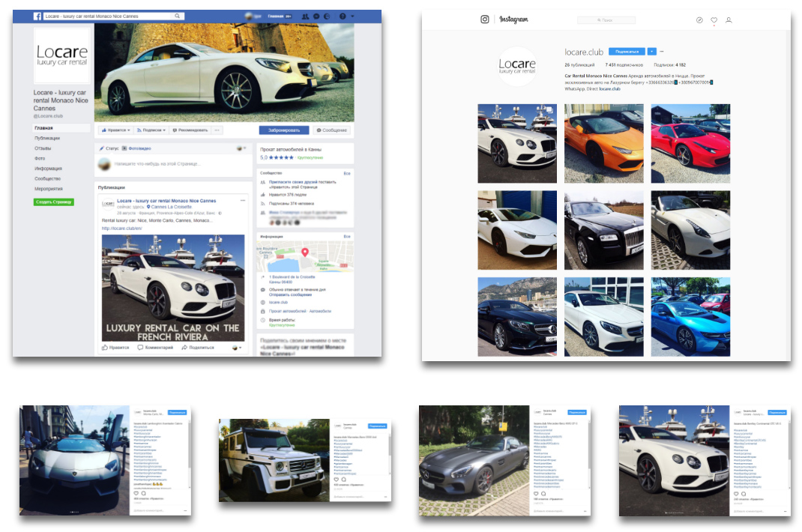Open Фото in the page sidebar
The height and width of the screenshot is (532, 802).
click(40, 159)
